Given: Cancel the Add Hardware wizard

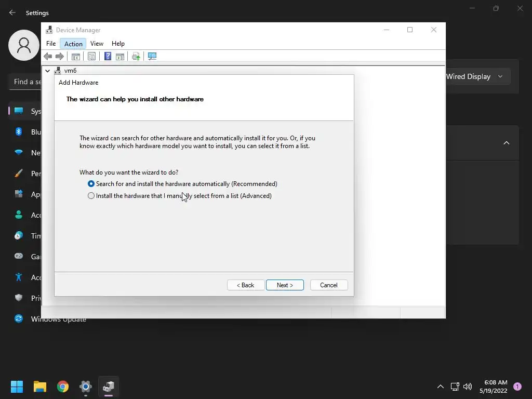Looking at the screenshot, I should coord(329,285).
